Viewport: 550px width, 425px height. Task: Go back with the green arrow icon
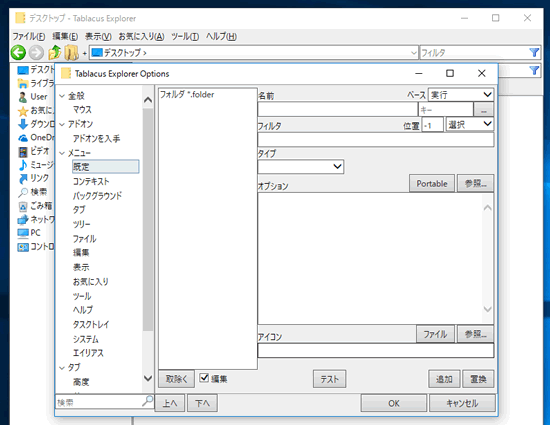(x=18, y=53)
